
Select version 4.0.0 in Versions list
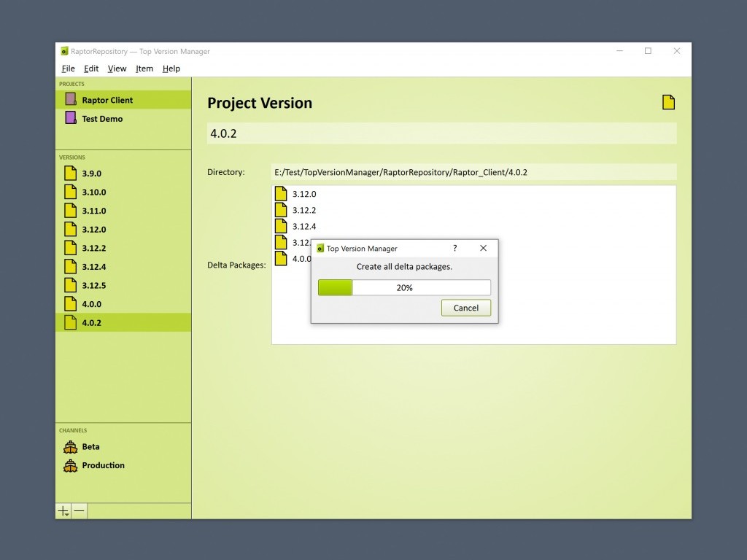tap(92, 304)
